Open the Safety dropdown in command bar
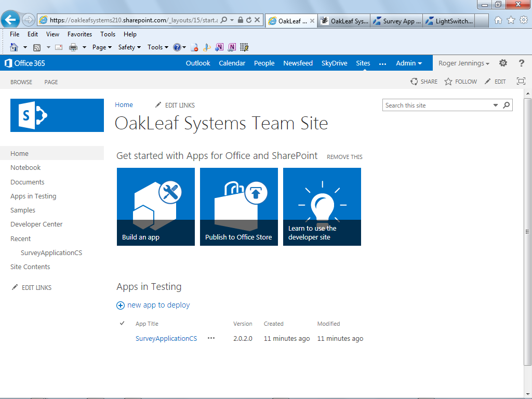532x399 pixels. point(129,47)
